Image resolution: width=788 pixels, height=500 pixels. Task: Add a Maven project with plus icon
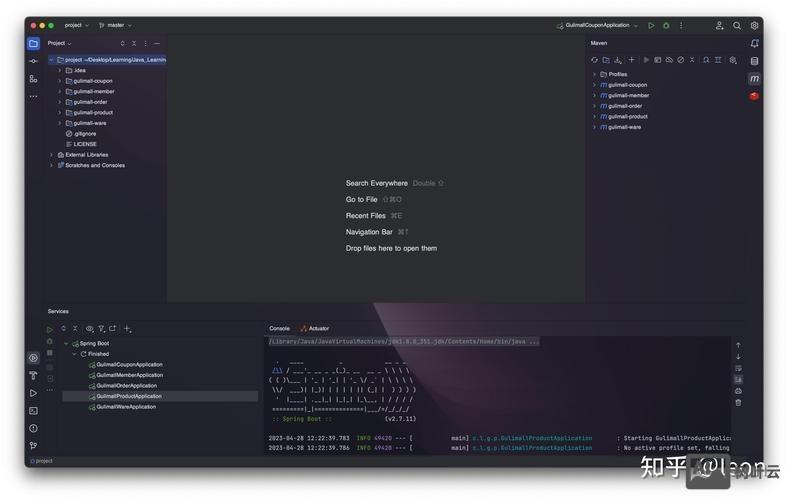click(x=632, y=60)
